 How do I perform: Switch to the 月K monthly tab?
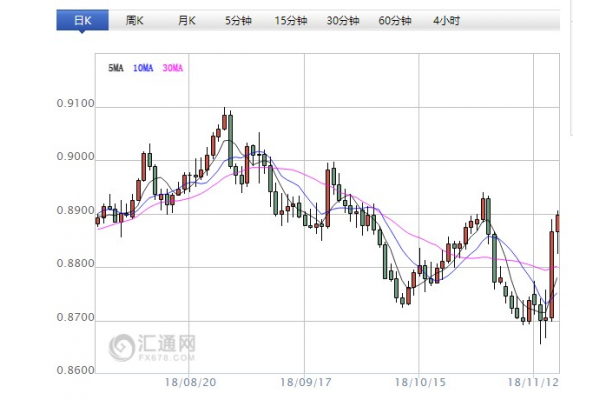point(186,20)
